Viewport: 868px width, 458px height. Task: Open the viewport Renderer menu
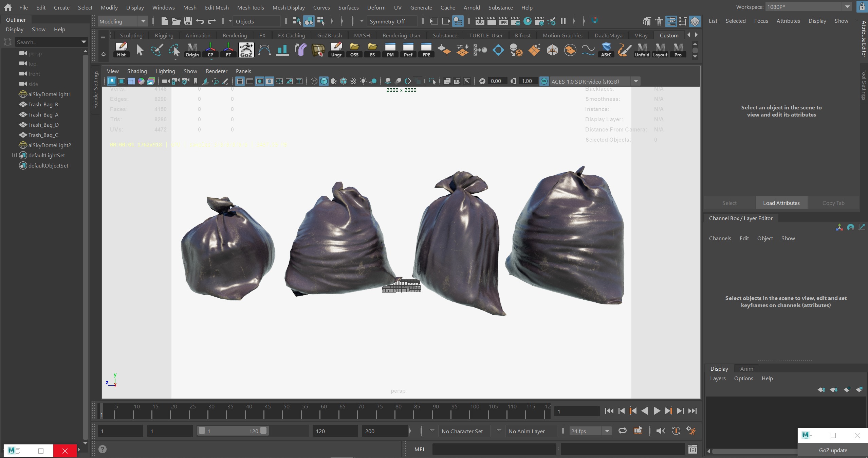[216, 71]
